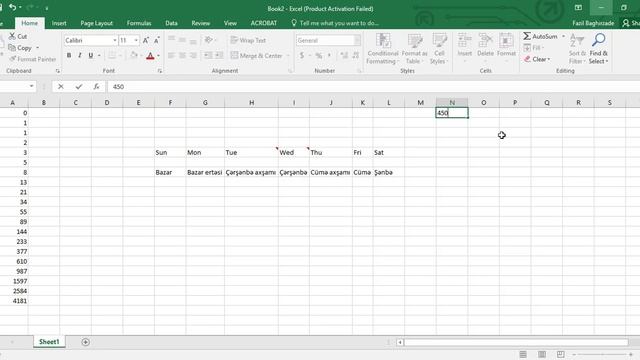Select the cell containing Sun
This screenshot has height=360, width=640.
click(x=170, y=153)
